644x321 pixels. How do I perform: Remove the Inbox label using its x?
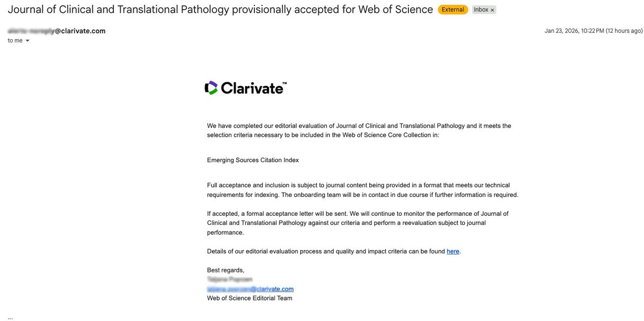[492, 10]
